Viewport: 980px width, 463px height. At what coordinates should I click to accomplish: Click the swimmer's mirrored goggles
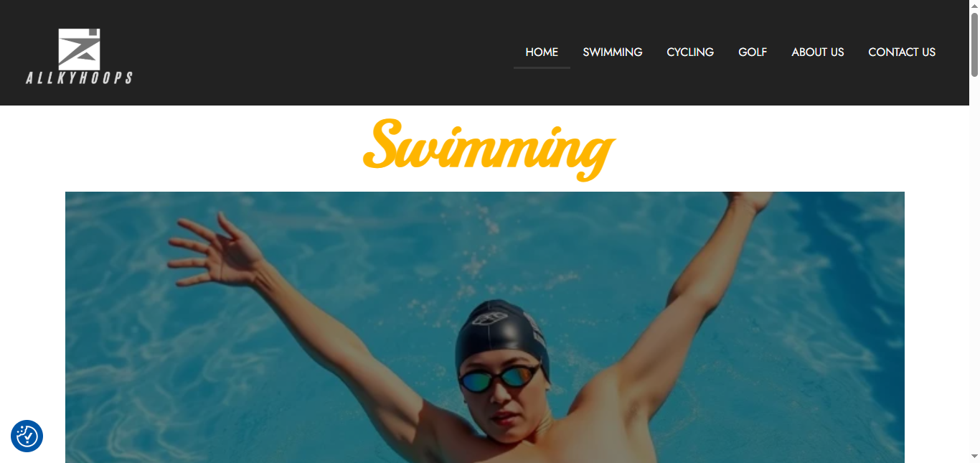point(499,378)
